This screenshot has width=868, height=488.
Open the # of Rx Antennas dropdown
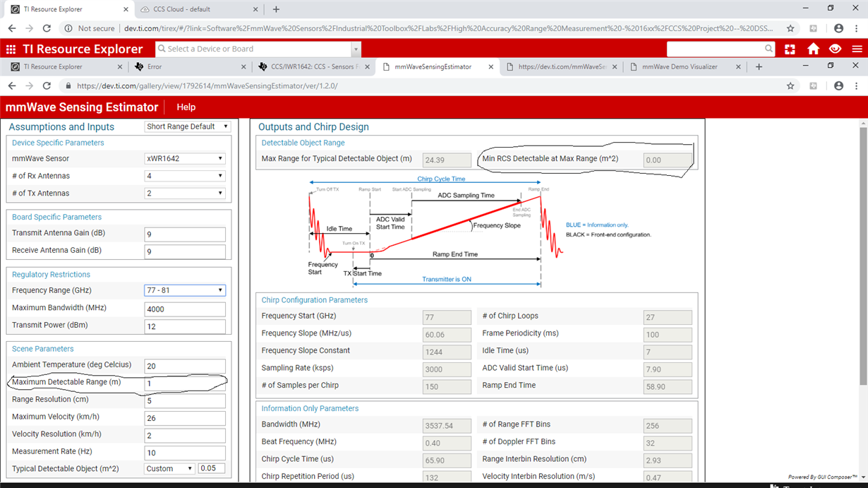[x=185, y=176]
